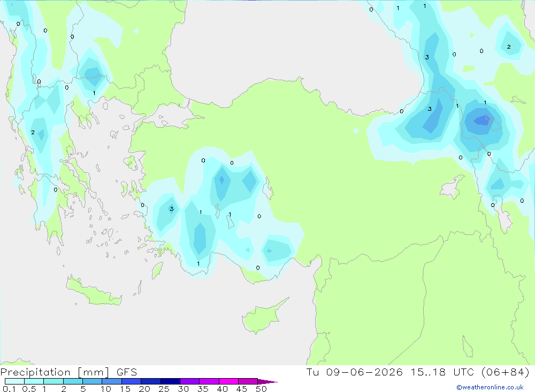The width and height of the screenshot is (535, 392).
Task: Click the "25" legend scale label
Action: click(x=164, y=389)
